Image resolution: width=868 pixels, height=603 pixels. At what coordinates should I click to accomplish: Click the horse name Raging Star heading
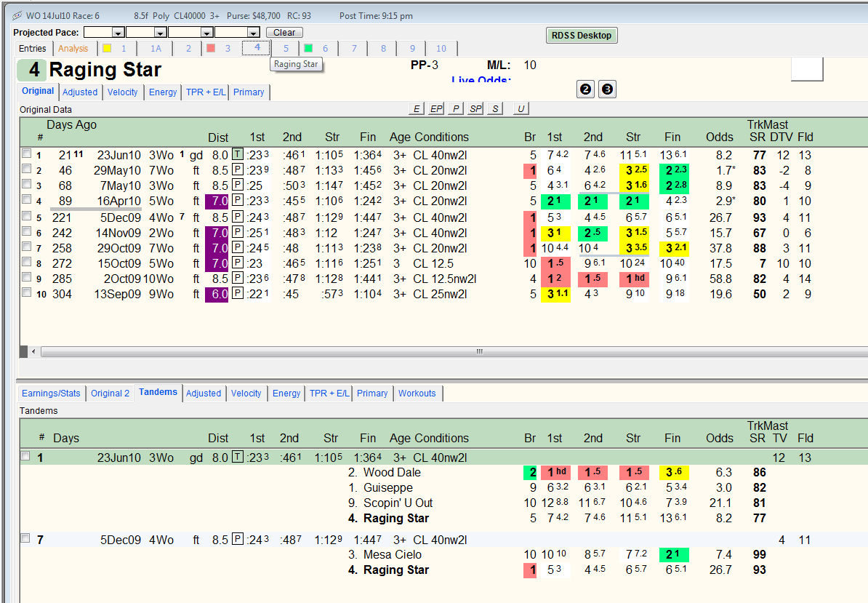coord(105,70)
